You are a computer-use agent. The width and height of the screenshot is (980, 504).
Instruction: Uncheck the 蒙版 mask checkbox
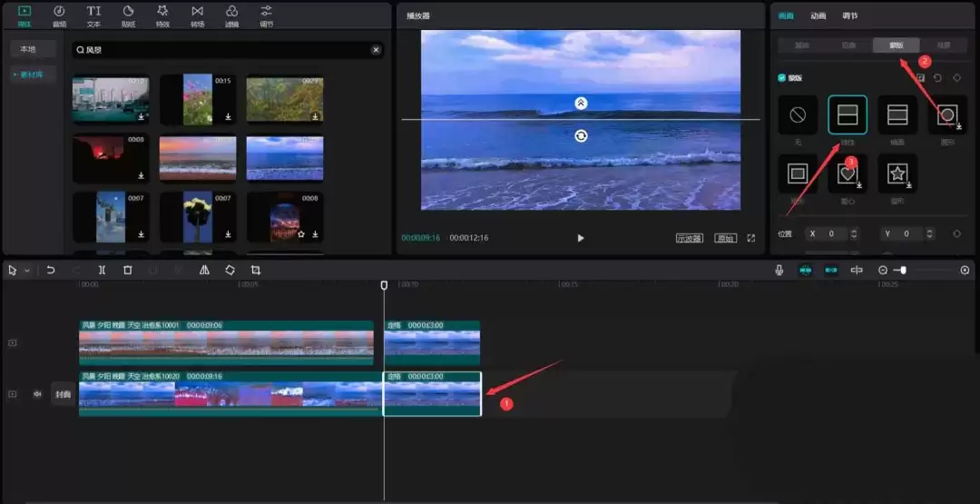pyautogui.click(x=782, y=78)
